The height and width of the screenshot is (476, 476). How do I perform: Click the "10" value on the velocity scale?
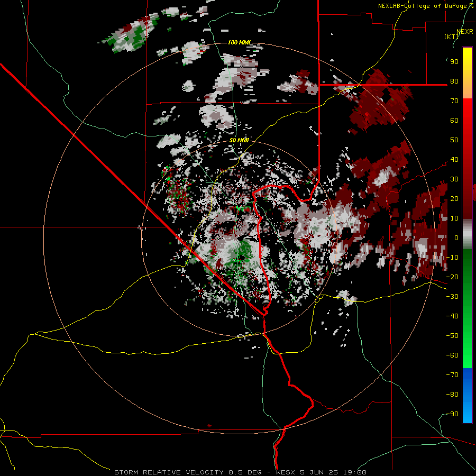click(x=454, y=218)
